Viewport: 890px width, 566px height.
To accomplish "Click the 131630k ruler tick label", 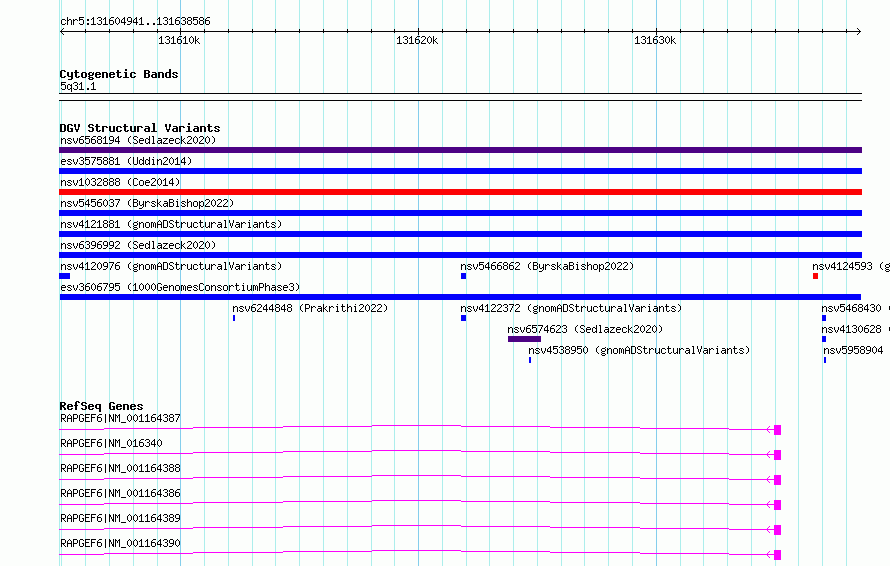I will click(655, 40).
